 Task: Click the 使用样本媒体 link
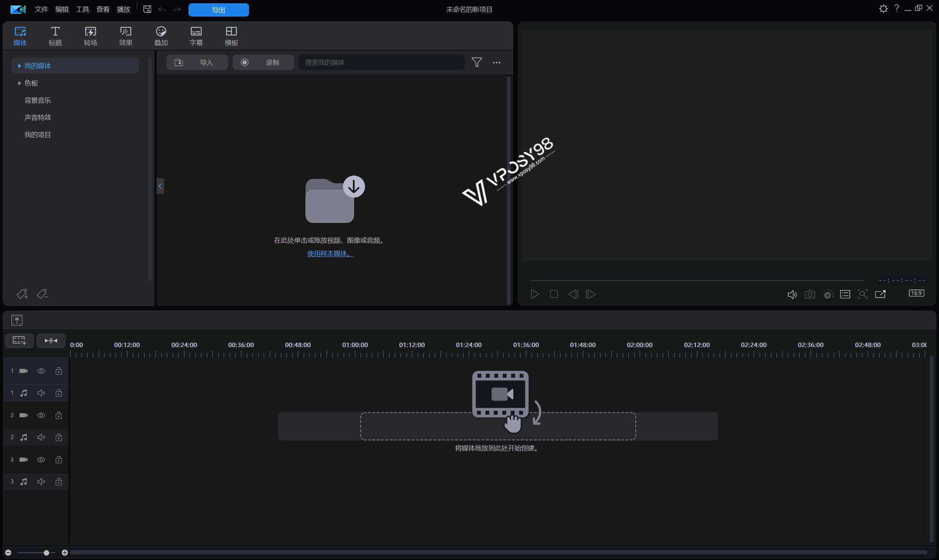[x=330, y=254]
